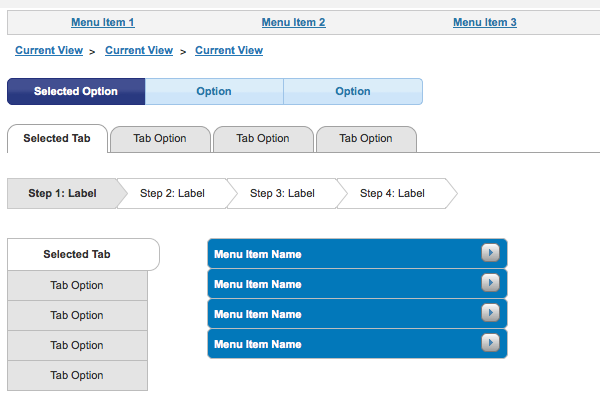Click arrow icon on third Menu Item Name row
The height and width of the screenshot is (408, 600).
[490, 313]
